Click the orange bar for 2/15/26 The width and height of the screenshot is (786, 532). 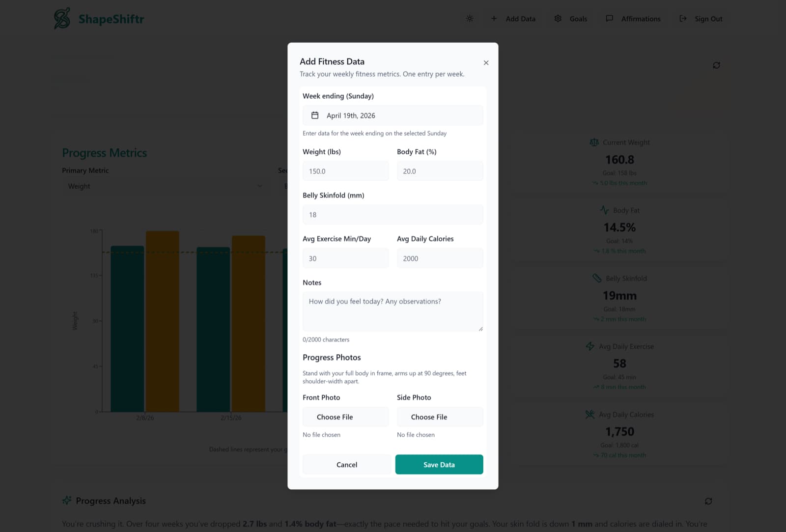tap(249, 324)
